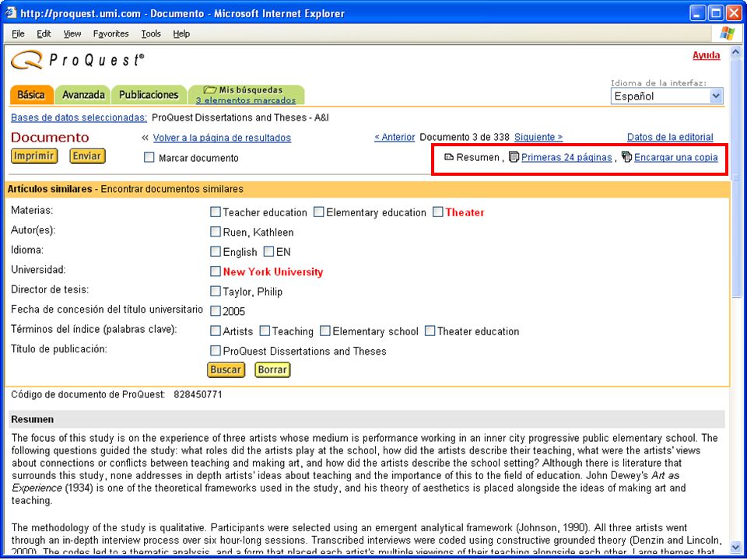Open the Mis búsquedas tab
Image resolution: width=747 pixels, height=560 pixels.
(x=246, y=95)
